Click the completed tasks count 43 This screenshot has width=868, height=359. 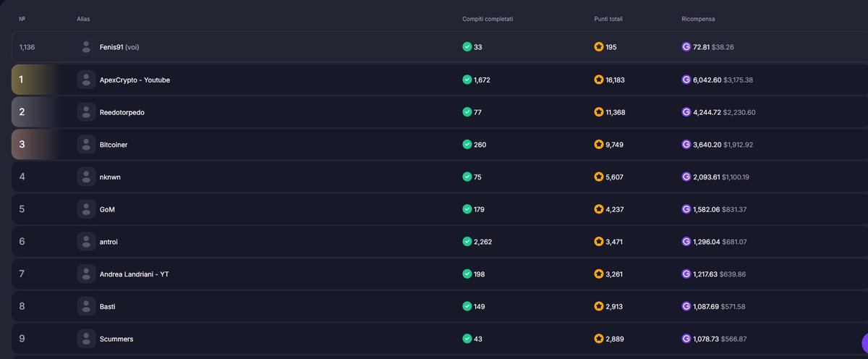click(477, 339)
